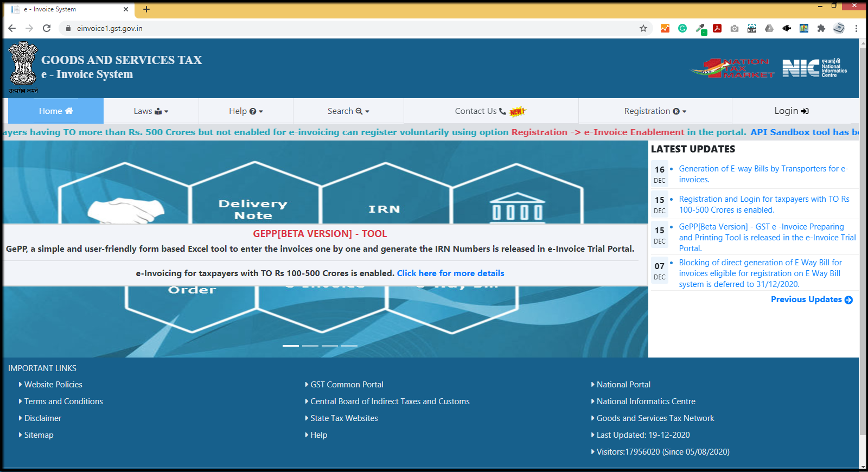Select the second carousel slide indicator
868x472 pixels.
pos(310,346)
